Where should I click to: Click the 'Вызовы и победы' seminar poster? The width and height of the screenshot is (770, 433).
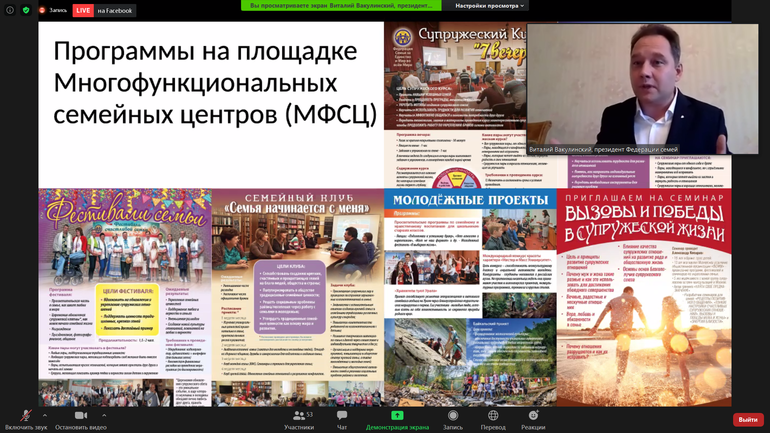click(x=644, y=298)
